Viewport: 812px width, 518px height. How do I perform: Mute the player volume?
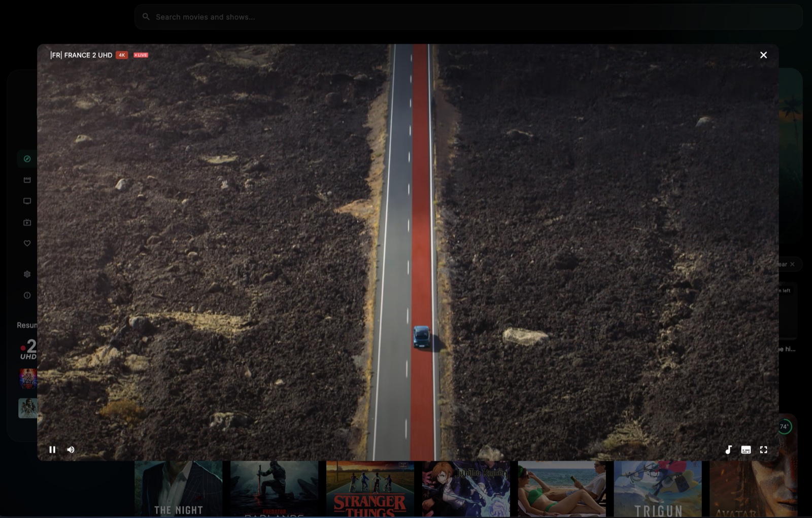[x=71, y=450]
